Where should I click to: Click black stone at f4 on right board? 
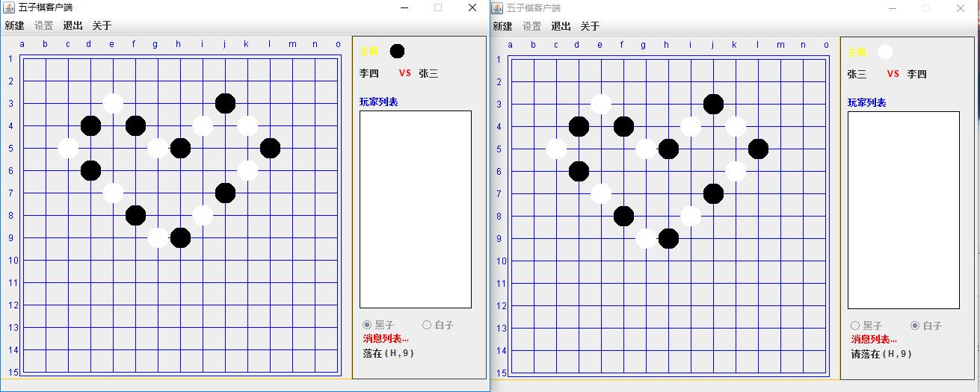pyautogui.click(x=623, y=126)
